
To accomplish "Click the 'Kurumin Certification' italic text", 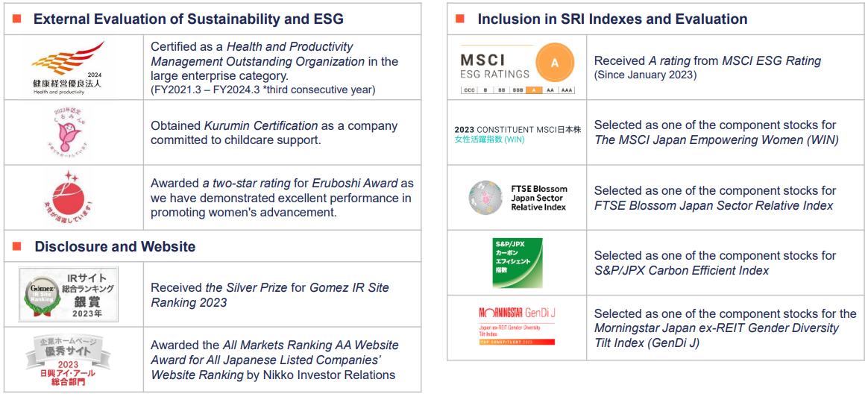I will tap(254, 125).
